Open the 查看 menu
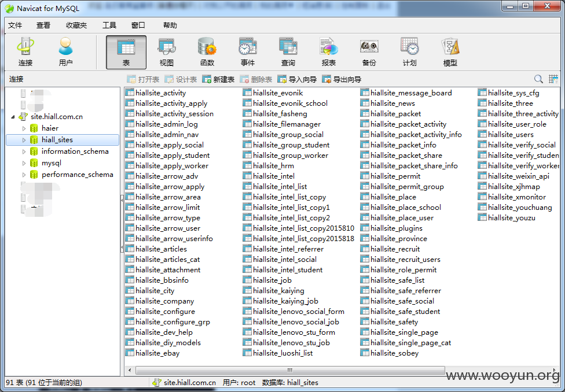This screenshot has height=392, width=565. pyautogui.click(x=43, y=25)
